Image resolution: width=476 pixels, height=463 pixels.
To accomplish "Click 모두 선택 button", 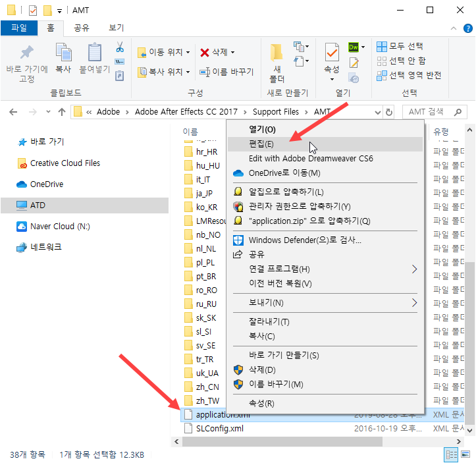I will pos(400,47).
